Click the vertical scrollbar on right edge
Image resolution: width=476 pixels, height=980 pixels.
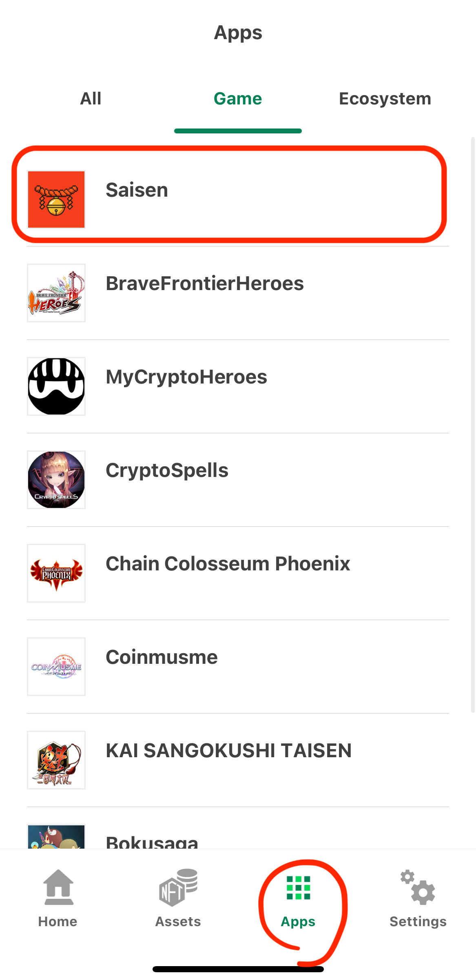pos(473,424)
